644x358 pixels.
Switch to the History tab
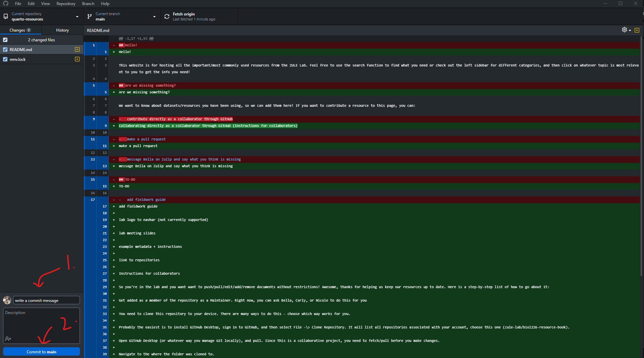click(x=62, y=30)
